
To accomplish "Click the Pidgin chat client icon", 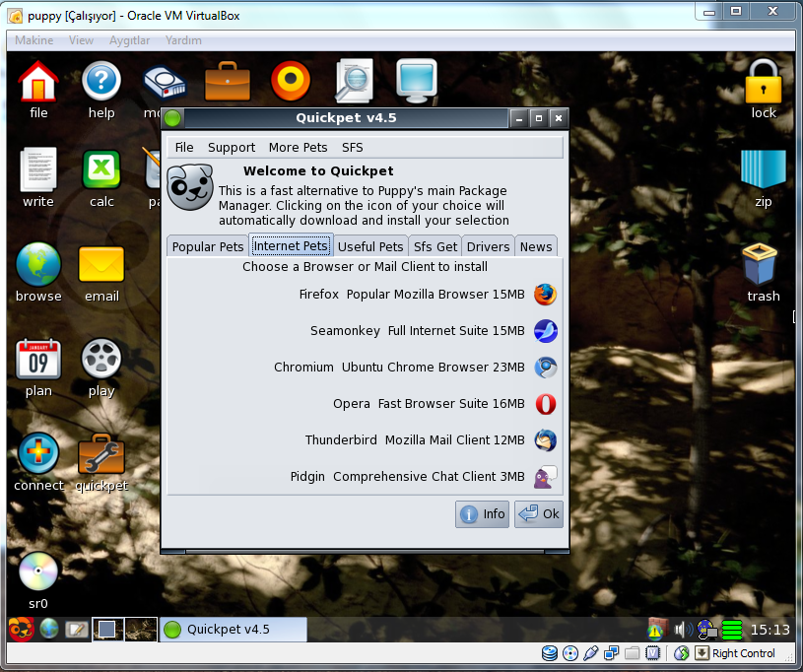I will click(x=545, y=477).
